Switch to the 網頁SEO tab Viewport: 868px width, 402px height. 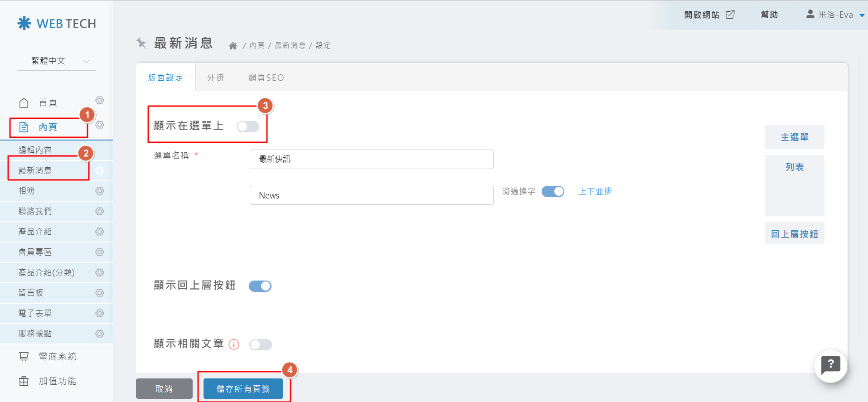[x=266, y=77]
